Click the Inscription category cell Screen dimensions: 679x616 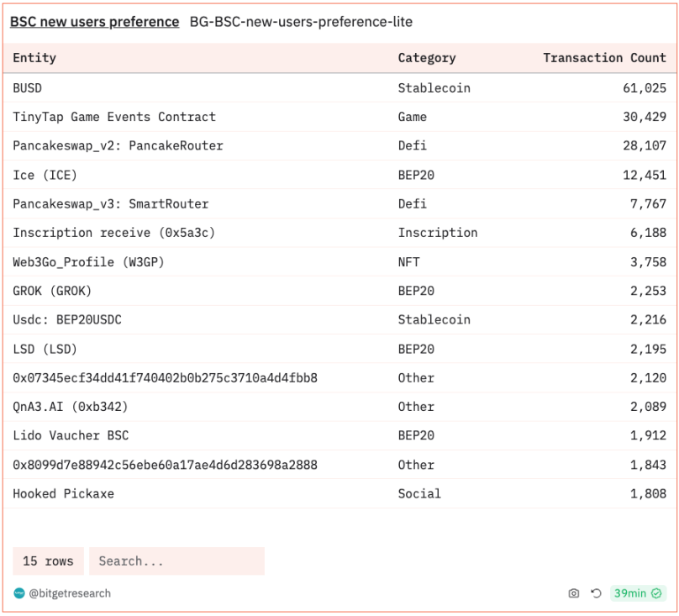pyautogui.click(x=437, y=233)
